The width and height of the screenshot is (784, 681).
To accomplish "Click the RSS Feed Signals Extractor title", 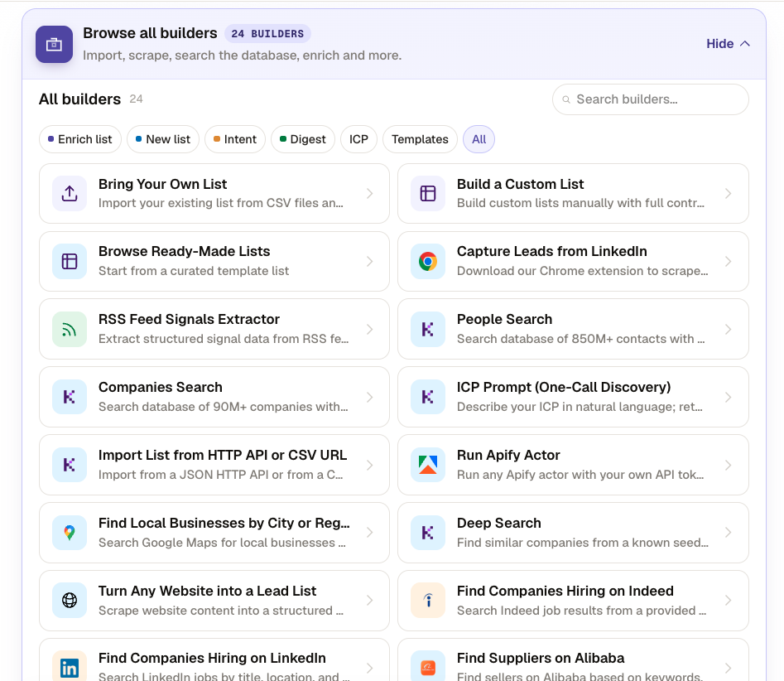I will [x=189, y=319].
